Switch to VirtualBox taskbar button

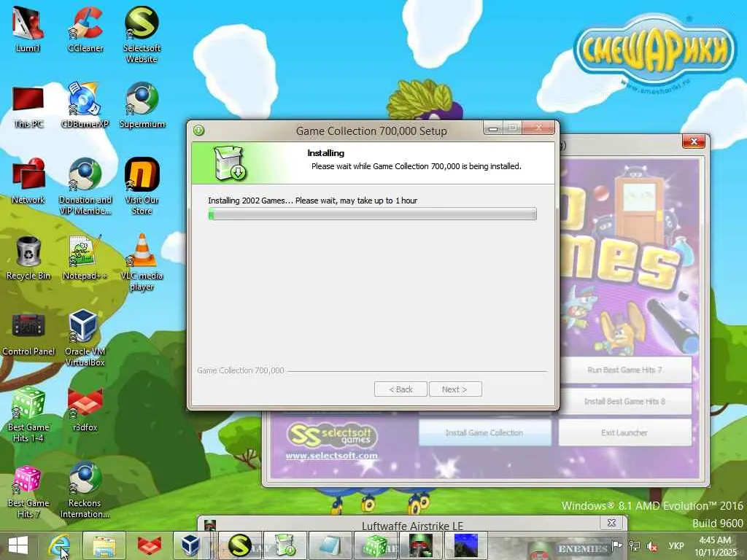[x=190, y=545]
